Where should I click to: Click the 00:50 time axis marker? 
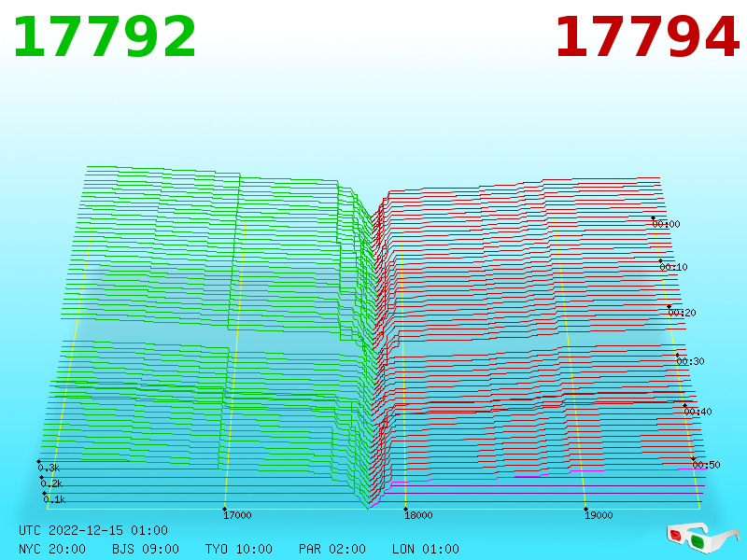pos(706,465)
